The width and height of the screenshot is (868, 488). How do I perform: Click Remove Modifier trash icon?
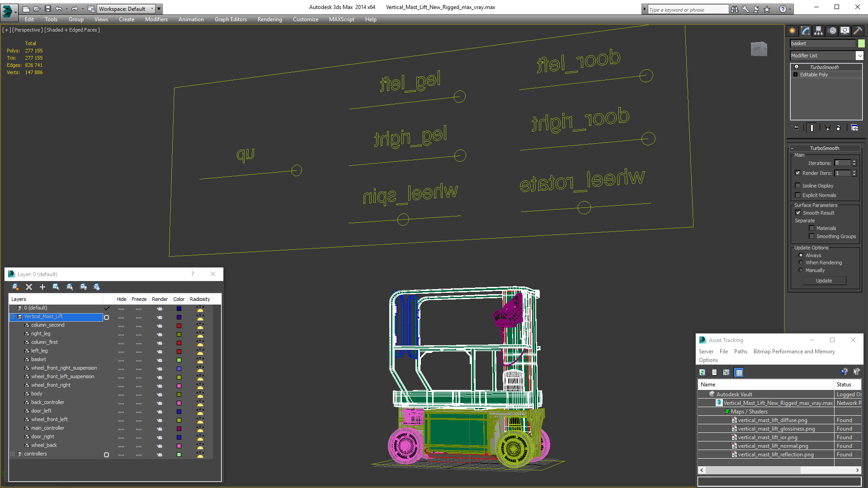(x=839, y=128)
